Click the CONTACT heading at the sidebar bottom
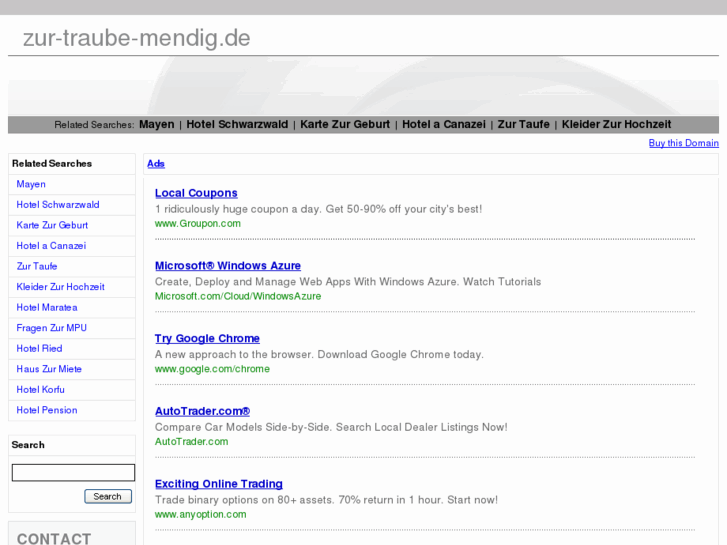This screenshot has width=727, height=545. tap(54, 539)
